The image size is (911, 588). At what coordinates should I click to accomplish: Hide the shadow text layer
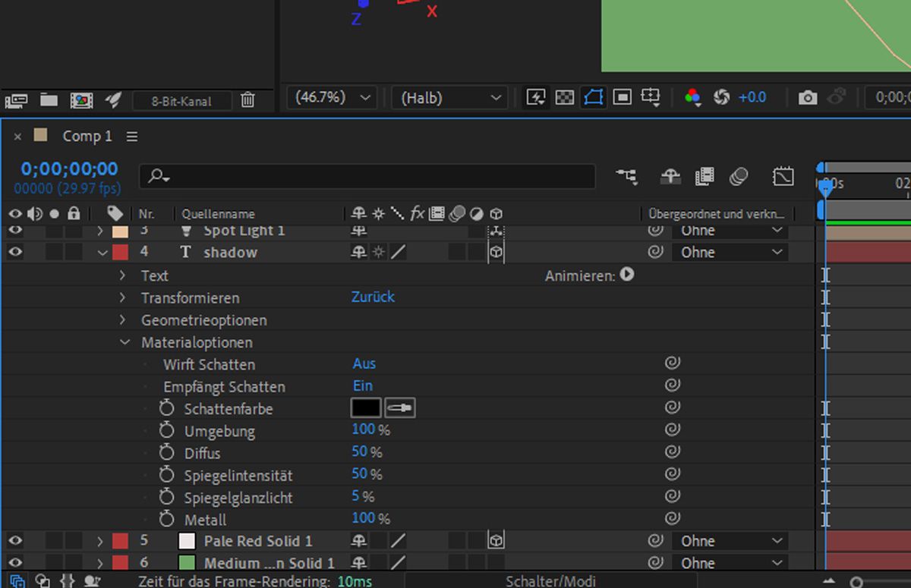pyautogui.click(x=15, y=252)
